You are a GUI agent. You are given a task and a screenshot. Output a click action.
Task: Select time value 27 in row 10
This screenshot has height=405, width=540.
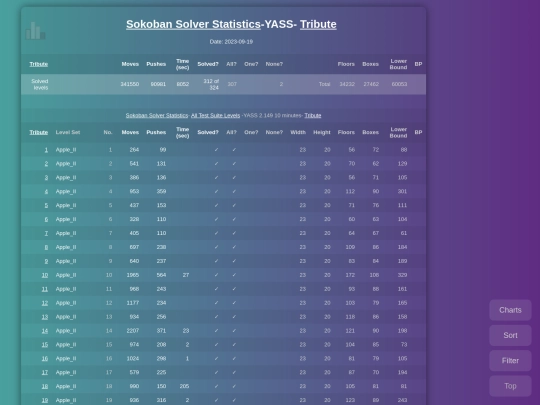coord(186,275)
